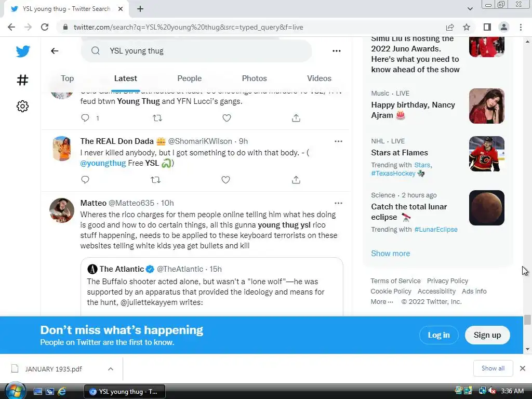Open Cookie Policy link
532x399 pixels.
click(391, 291)
